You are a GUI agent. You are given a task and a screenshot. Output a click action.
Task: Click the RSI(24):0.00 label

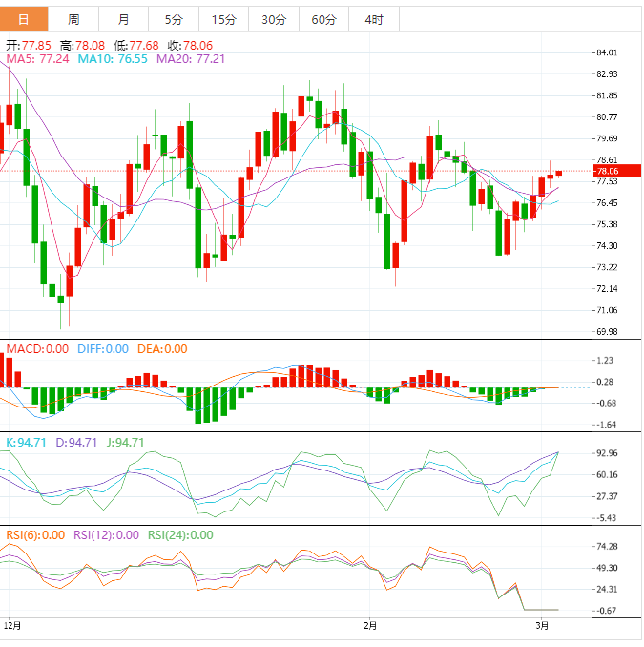tap(180, 535)
